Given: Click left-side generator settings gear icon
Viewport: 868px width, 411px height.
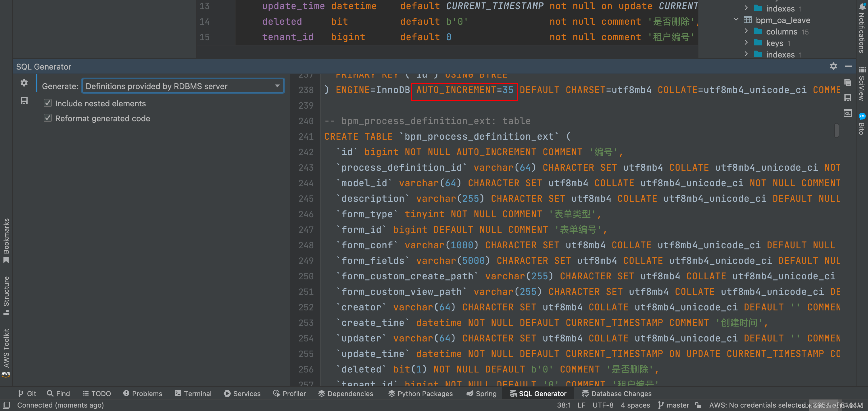Looking at the screenshot, I should coord(24,83).
